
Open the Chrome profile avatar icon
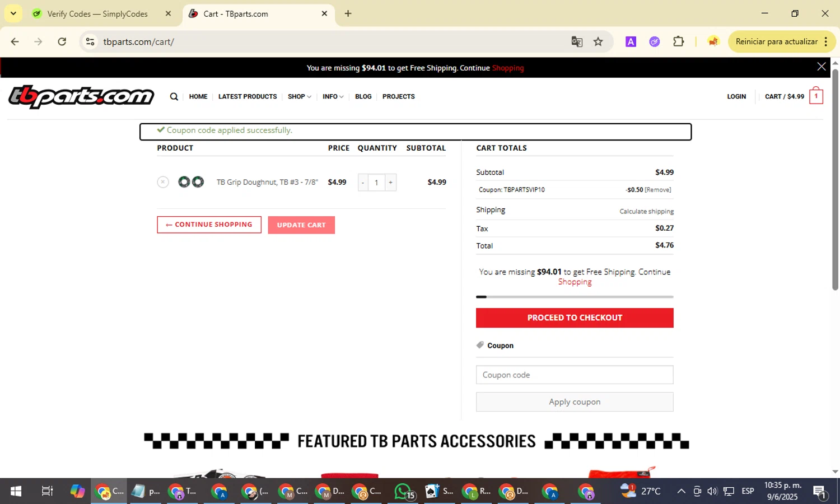coord(713,41)
